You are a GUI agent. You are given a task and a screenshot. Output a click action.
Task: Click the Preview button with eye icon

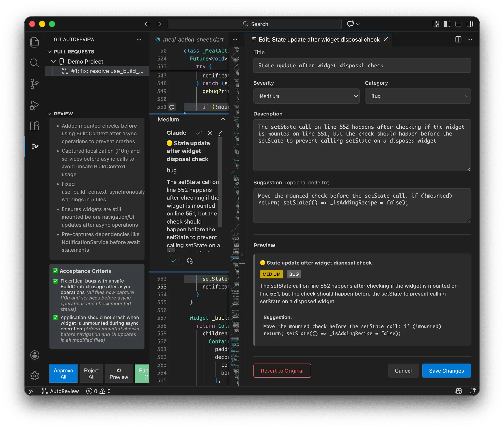[x=119, y=373]
